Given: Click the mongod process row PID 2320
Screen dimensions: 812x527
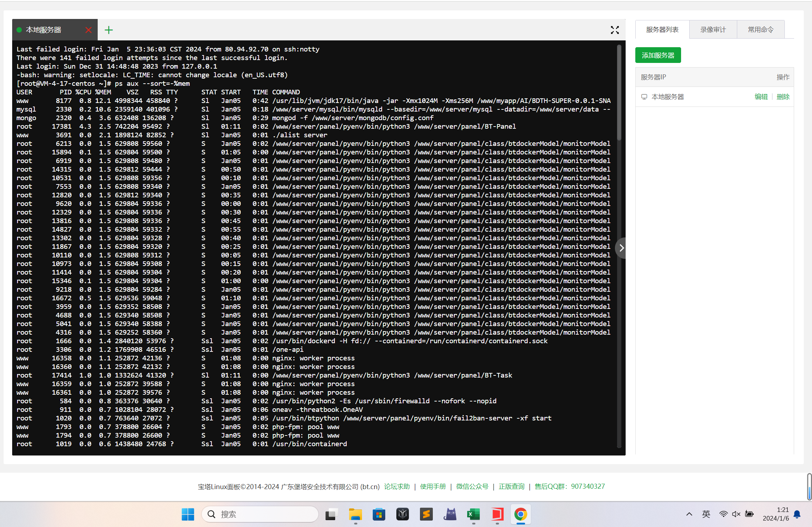Looking at the screenshot, I should pyautogui.click(x=225, y=118).
